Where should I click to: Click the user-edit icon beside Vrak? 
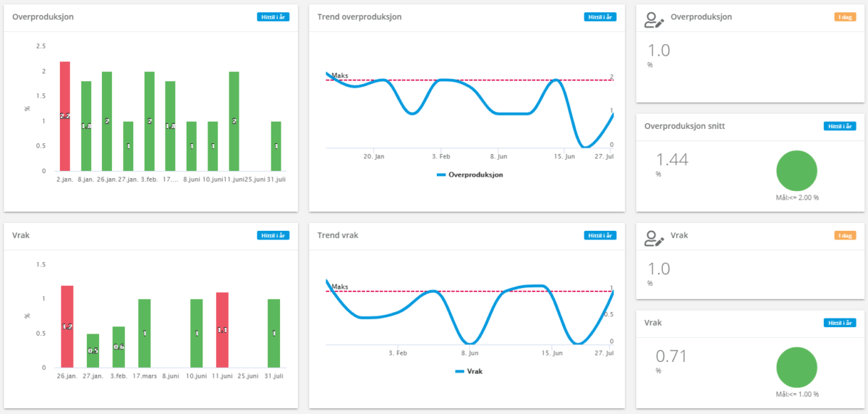(x=655, y=237)
